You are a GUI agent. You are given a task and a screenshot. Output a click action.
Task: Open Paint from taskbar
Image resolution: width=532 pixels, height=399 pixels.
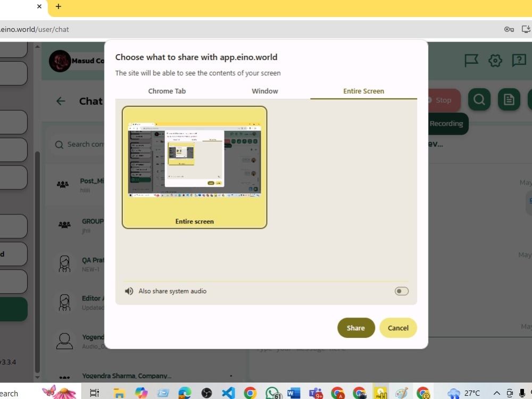click(x=401, y=393)
